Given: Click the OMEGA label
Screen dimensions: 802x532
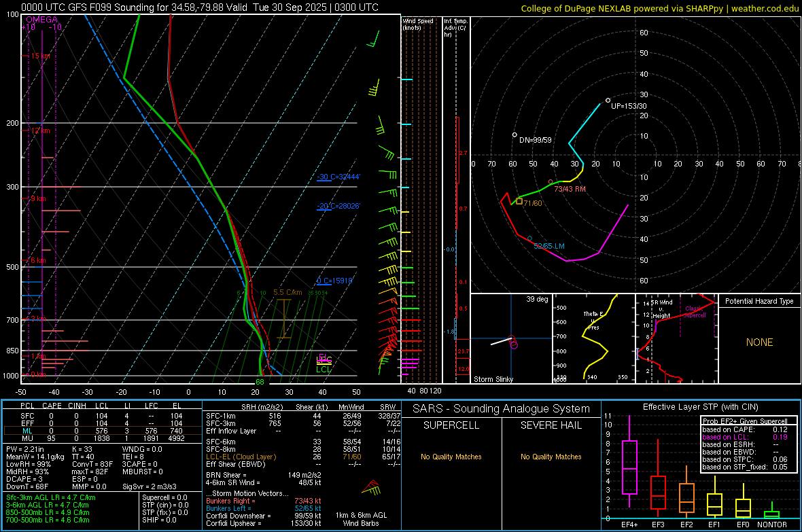Looking at the screenshot, I should [x=41, y=20].
